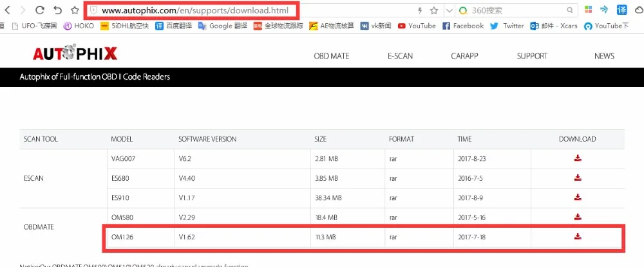Open the CARAPP menu
The height and width of the screenshot is (267, 644).
(x=464, y=56)
